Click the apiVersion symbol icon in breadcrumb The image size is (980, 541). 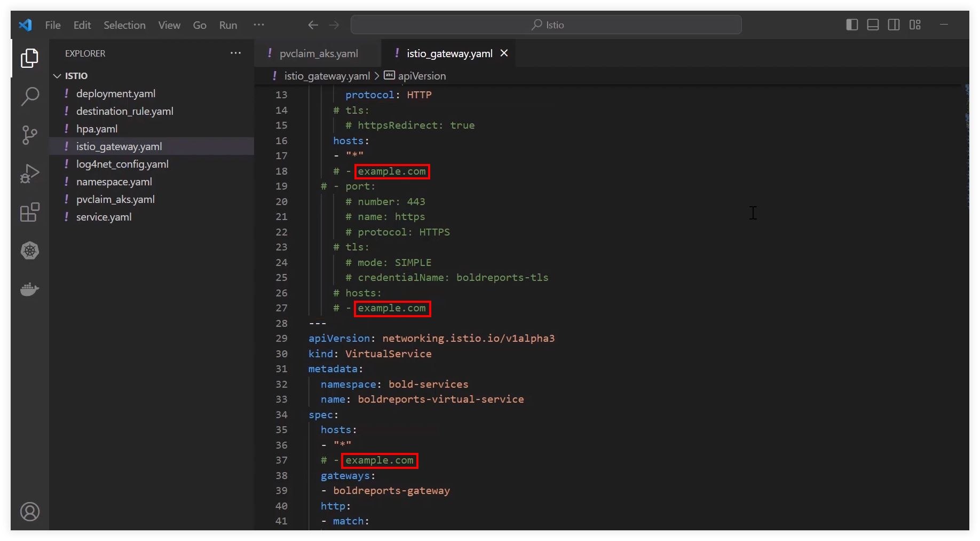pyautogui.click(x=390, y=75)
